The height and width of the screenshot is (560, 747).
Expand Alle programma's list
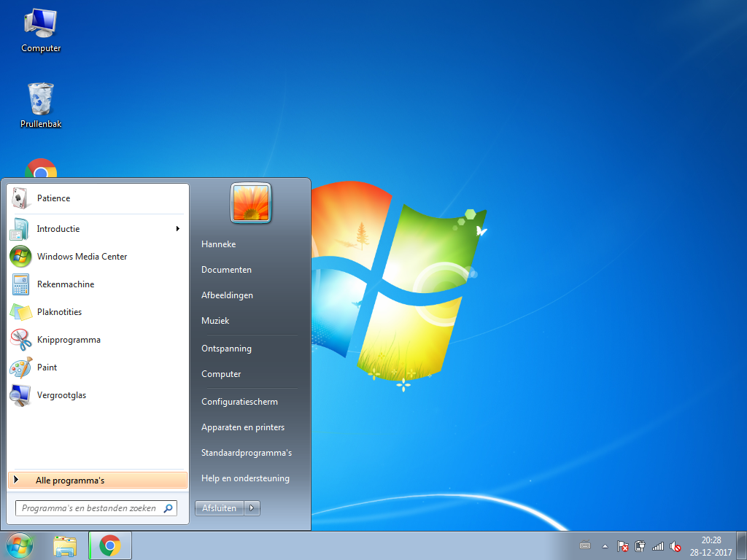[98, 480]
